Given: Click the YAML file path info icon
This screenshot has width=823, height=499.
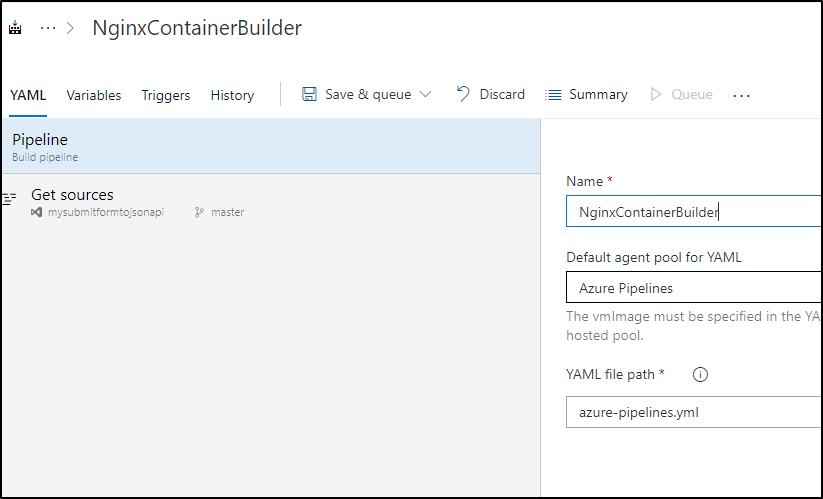Looking at the screenshot, I should (700, 375).
